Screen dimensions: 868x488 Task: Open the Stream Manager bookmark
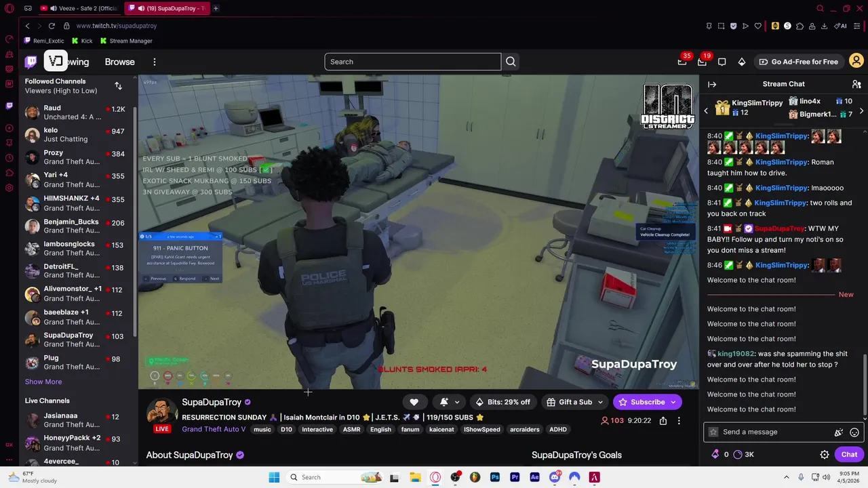tap(126, 41)
